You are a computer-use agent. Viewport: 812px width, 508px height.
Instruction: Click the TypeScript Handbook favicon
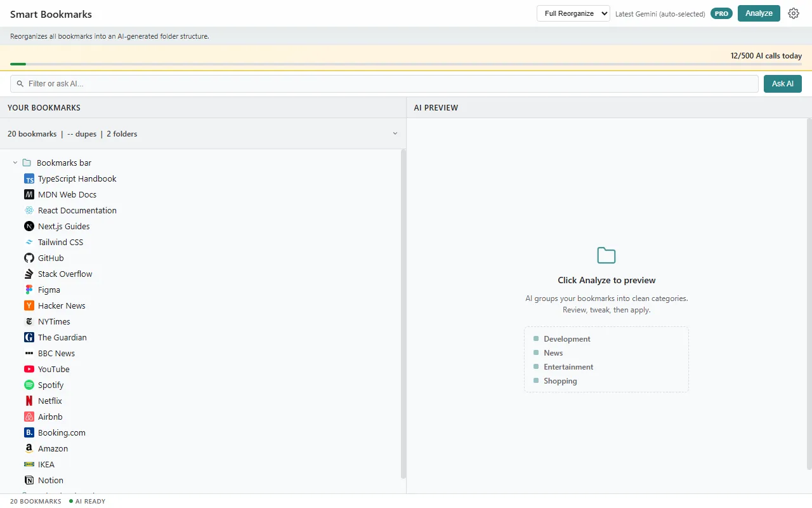pyautogui.click(x=29, y=179)
